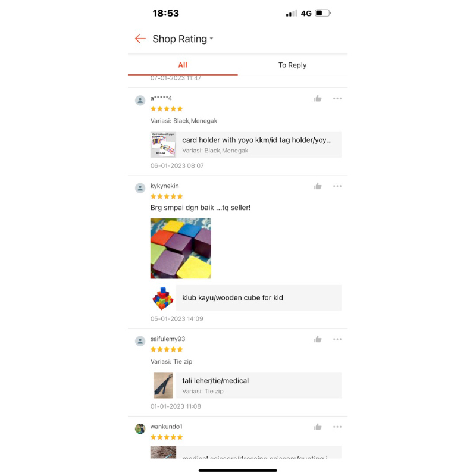Open the tali leher/tie/medical product

(x=246, y=386)
